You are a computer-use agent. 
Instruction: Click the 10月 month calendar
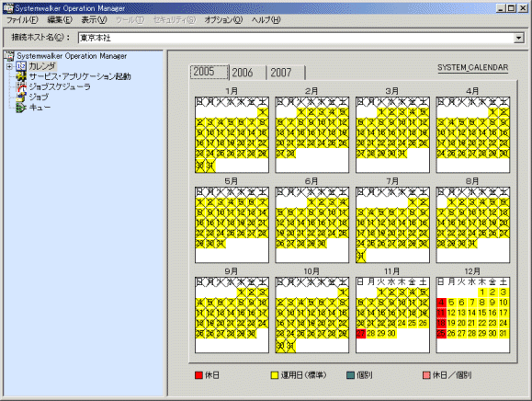pos(311,315)
